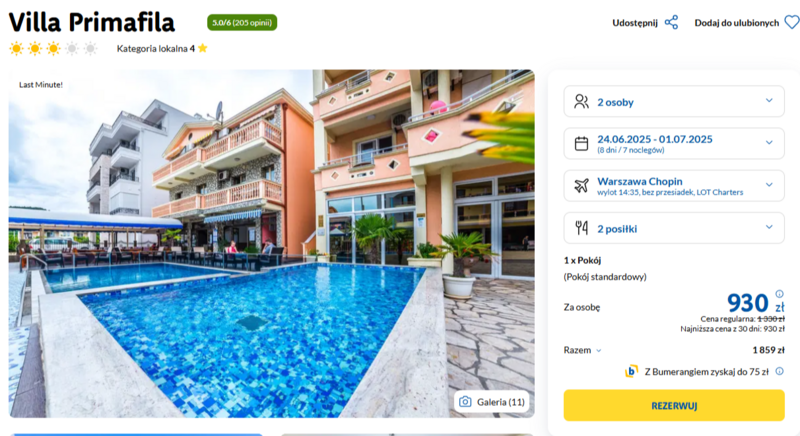Click the Bumerang logo icon
This screenshot has width=800, height=436.
pos(631,371)
